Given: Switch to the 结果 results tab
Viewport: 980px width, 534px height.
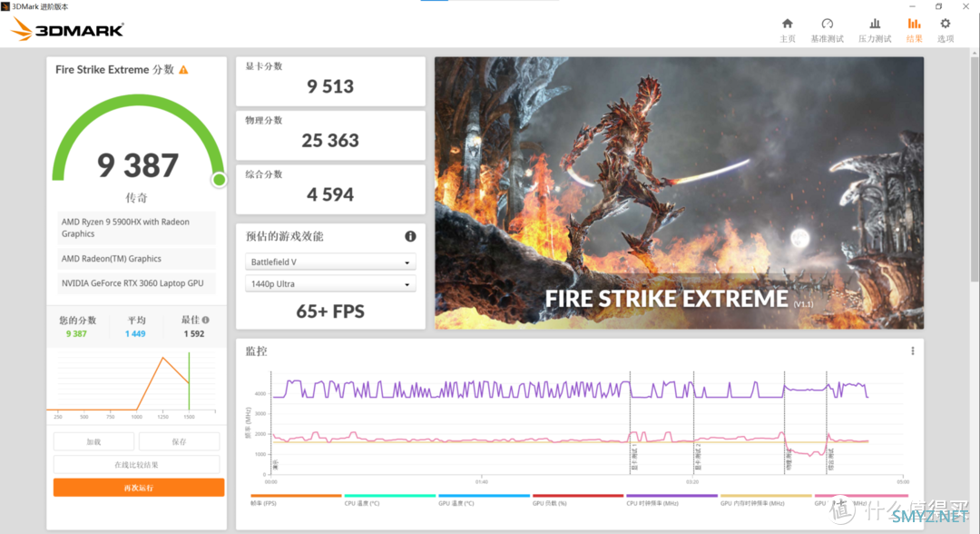Looking at the screenshot, I should pyautogui.click(x=914, y=29).
